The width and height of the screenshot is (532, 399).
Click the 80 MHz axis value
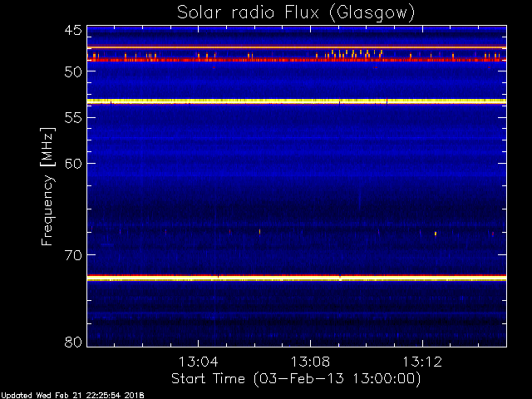(x=73, y=342)
